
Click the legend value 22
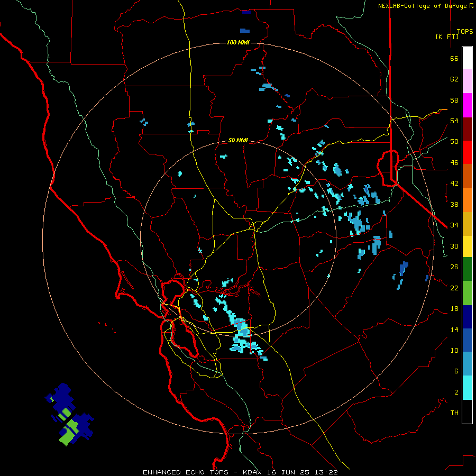click(454, 288)
